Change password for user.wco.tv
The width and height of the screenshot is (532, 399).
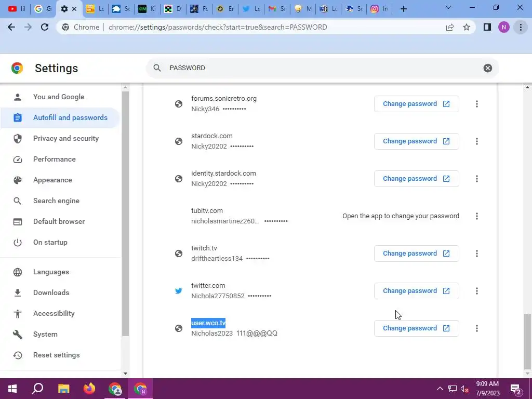pos(416,328)
